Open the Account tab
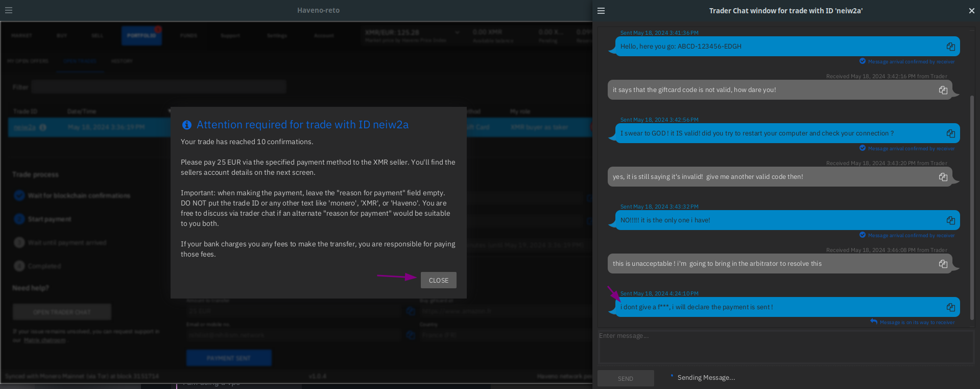The height and width of the screenshot is (389, 980). click(x=324, y=36)
